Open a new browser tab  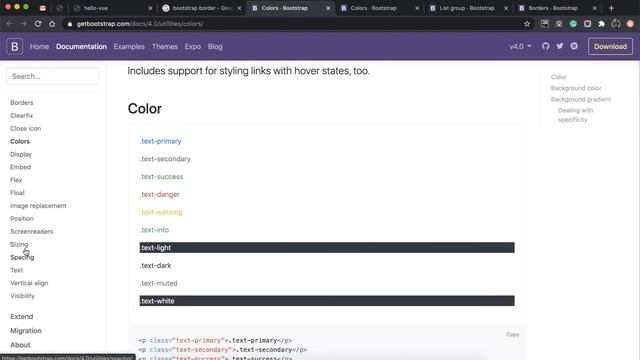click(x=611, y=8)
